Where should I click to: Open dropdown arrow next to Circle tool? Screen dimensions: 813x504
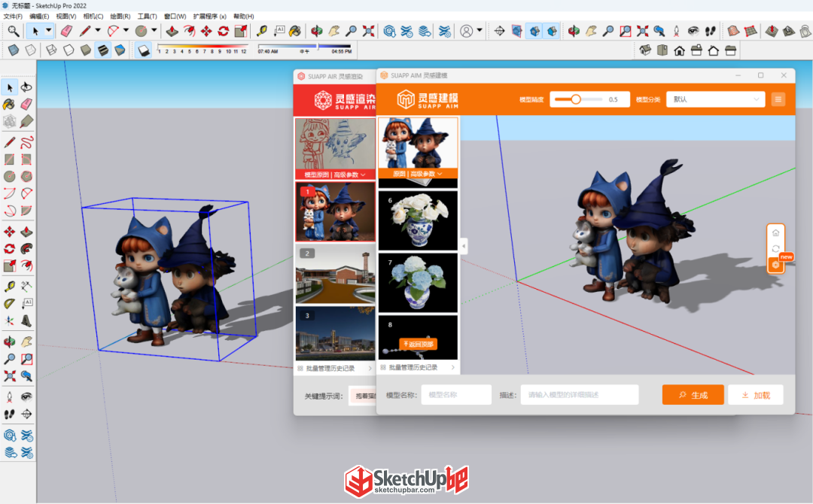pos(154,31)
